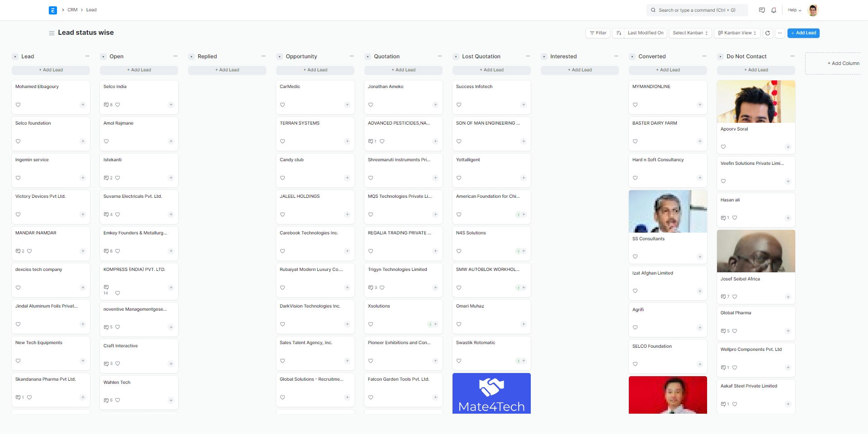This screenshot has height=434, width=868.
Task: Open comments on Global Pharma card
Action: [725, 331]
